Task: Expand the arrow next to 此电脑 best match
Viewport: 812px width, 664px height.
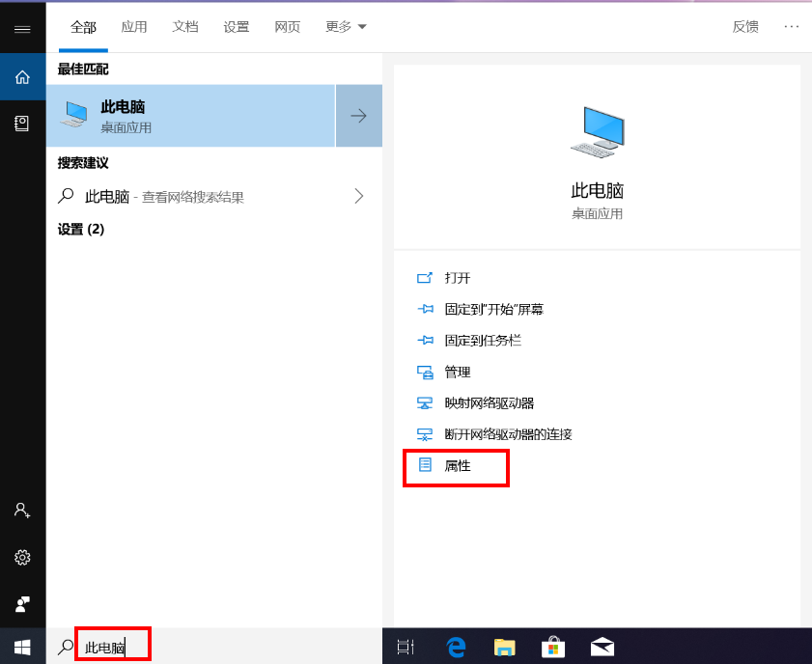Action: click(358, 116)
